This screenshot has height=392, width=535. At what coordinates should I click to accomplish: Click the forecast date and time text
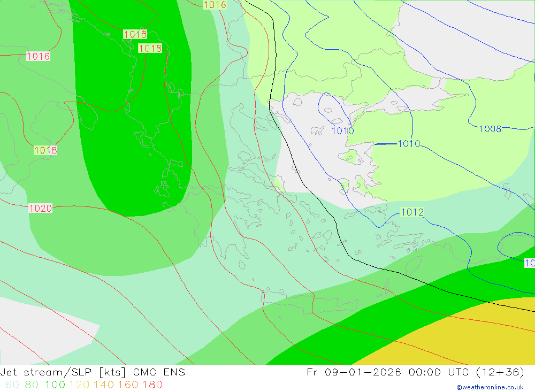tap(415, 372)
